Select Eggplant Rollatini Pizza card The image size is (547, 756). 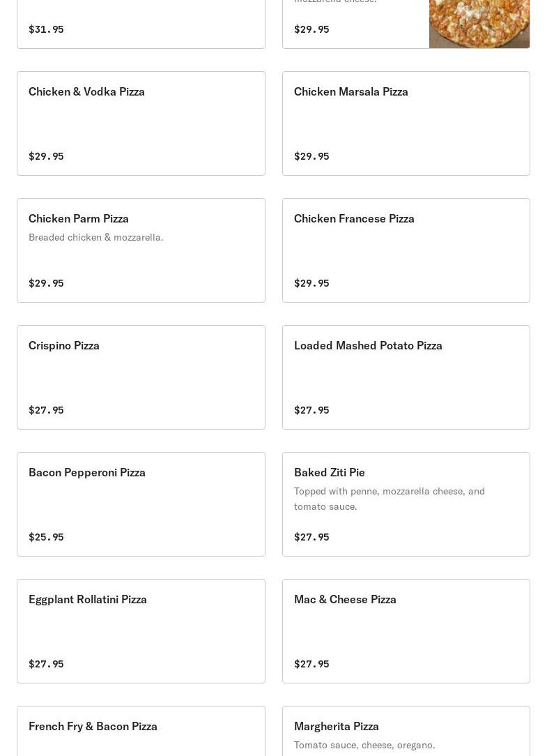pos(141,631)
